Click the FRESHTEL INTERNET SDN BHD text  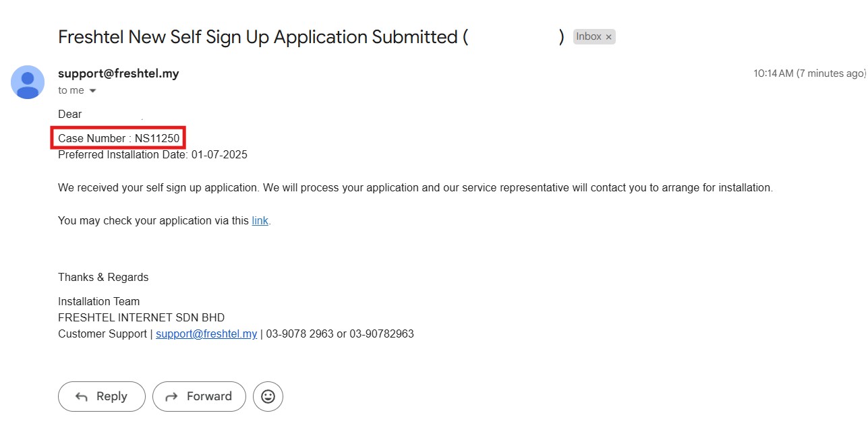(141, 317)
